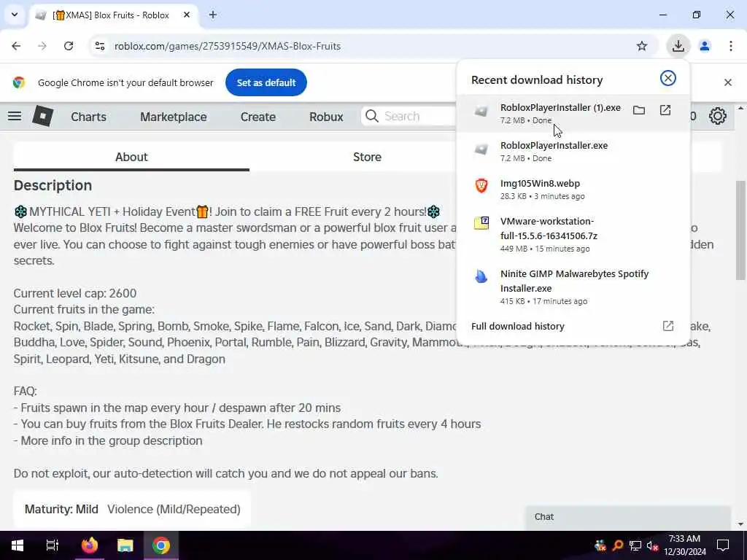Screen dimensions: 747x560
Task: Open Task View on the taskbar
Action: (52, 545)
